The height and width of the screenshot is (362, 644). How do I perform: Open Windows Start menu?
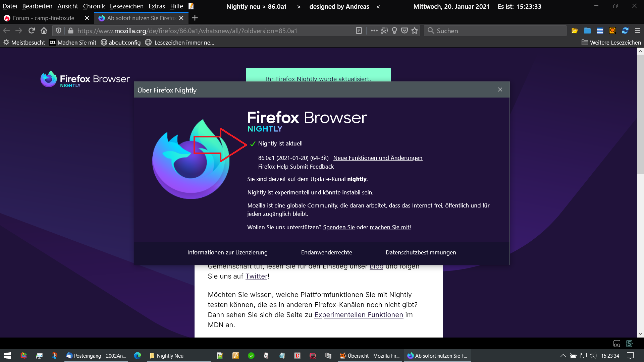tap(7, 356)
